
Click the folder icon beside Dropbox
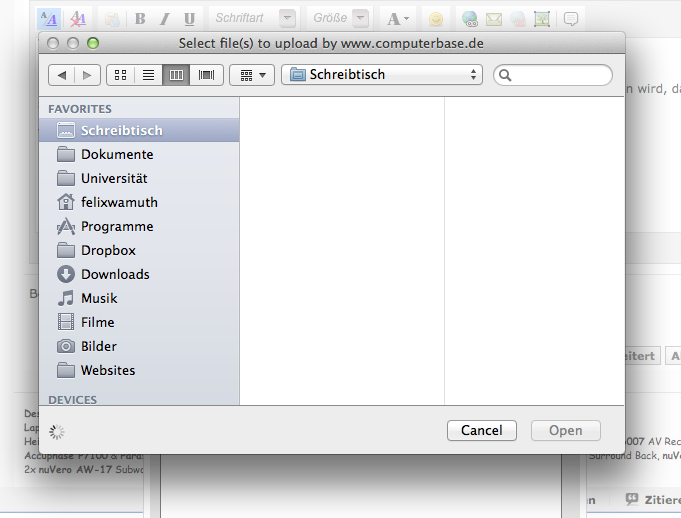pos(66,250)
